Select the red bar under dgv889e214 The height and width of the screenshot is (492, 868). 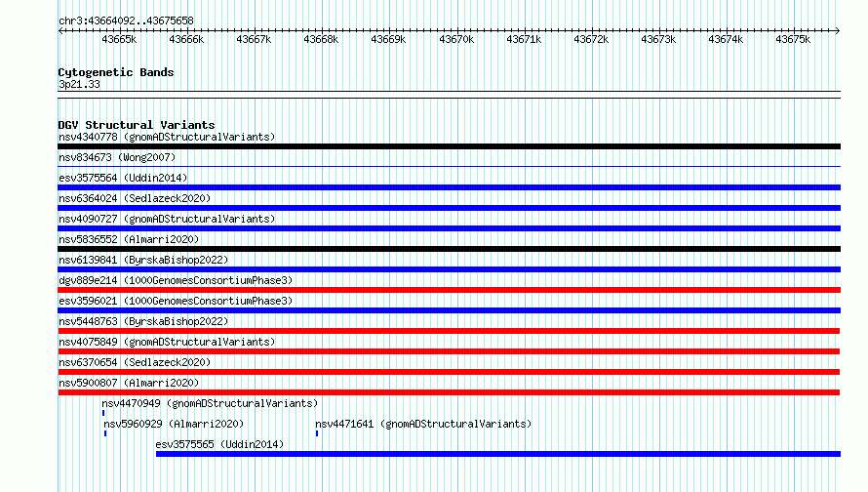(x=449, y=290)
